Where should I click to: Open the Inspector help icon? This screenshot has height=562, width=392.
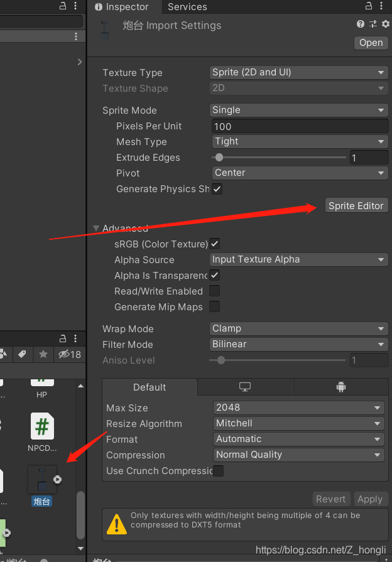point(360,24)
